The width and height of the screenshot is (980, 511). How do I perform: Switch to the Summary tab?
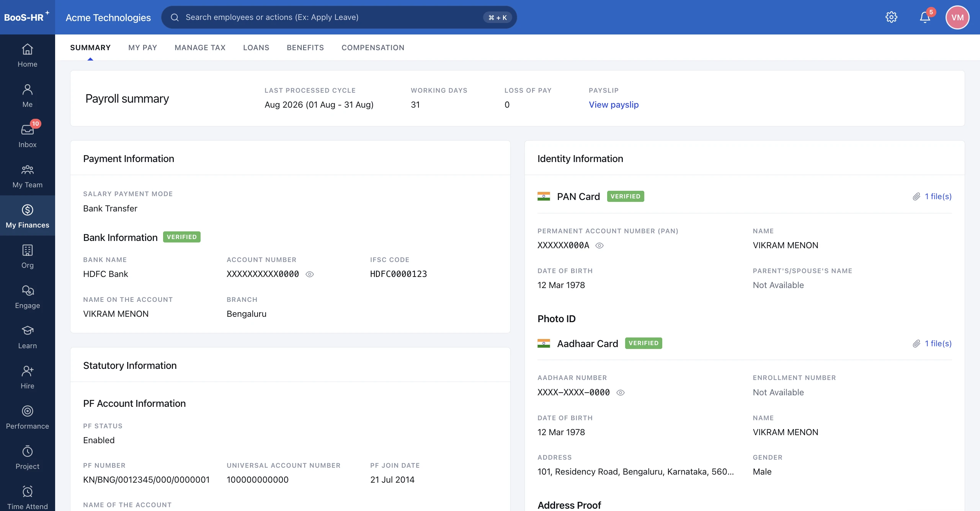pyautogui.click(x=90, y=47)
